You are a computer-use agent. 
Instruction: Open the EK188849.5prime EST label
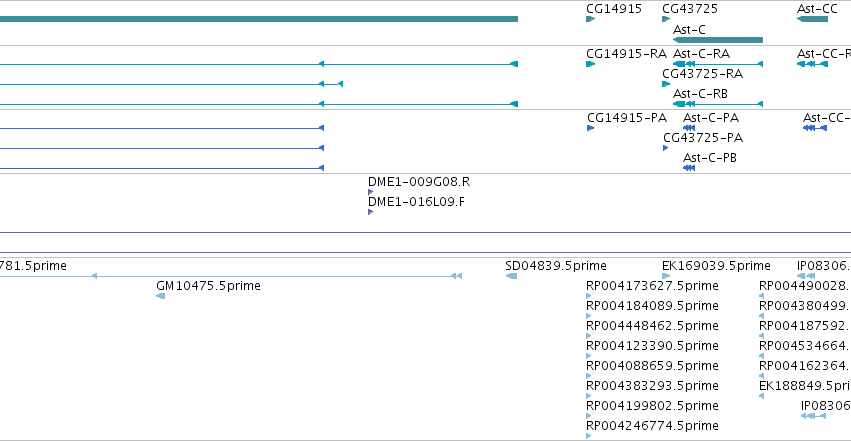click(805, 386)
